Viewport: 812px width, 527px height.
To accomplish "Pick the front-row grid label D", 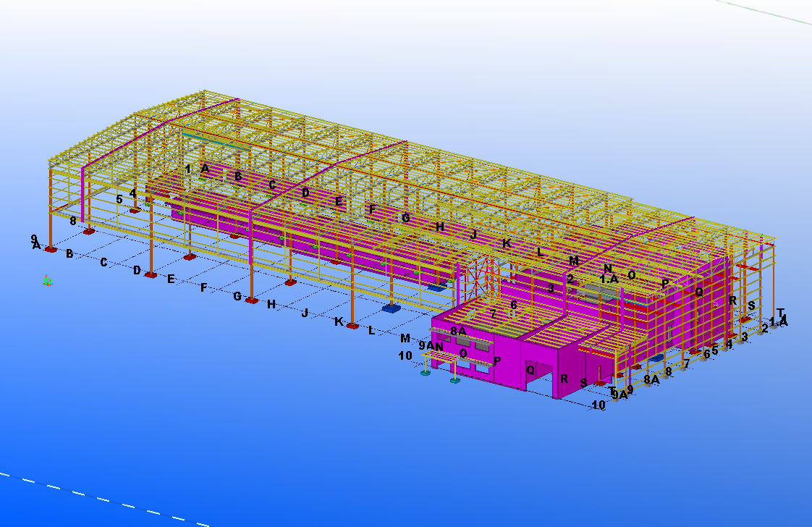I will coord(137,270).
